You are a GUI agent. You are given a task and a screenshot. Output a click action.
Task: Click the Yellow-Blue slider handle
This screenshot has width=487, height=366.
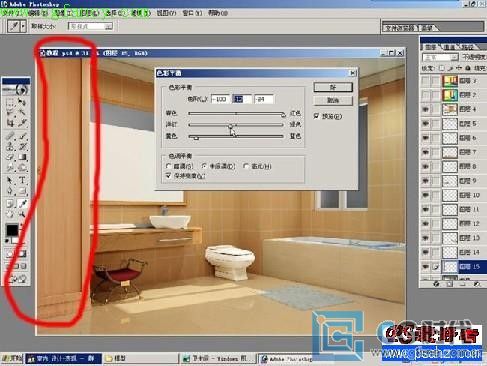[x=196, y=138]
